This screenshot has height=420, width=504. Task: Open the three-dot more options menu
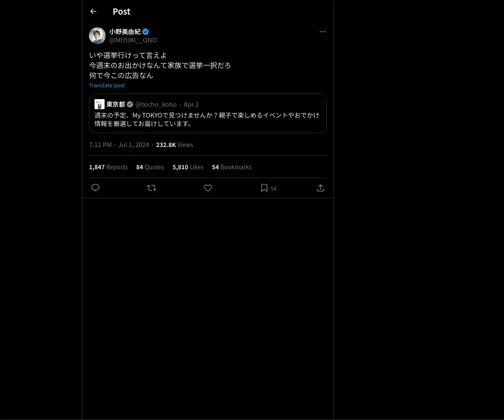point(323,31)
